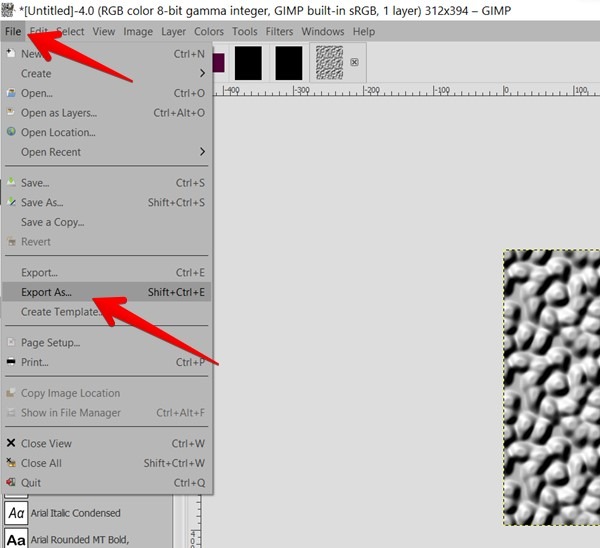Open the View menu
Image resolution: width=600 pixels, height=548 pixels.
click(103, 31)
